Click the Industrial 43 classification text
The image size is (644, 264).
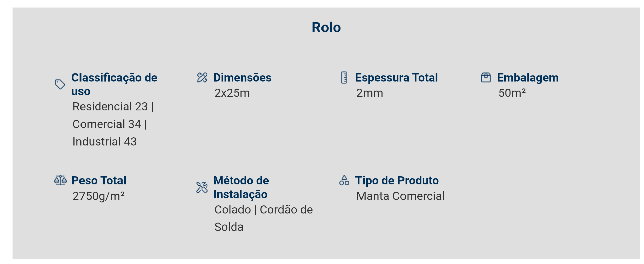tap(104, 142)
